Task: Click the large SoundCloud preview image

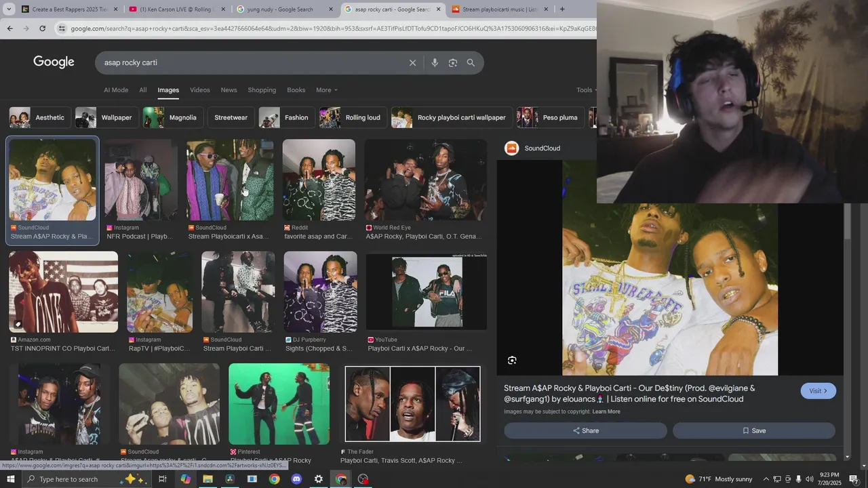Action: coord(670,289)
